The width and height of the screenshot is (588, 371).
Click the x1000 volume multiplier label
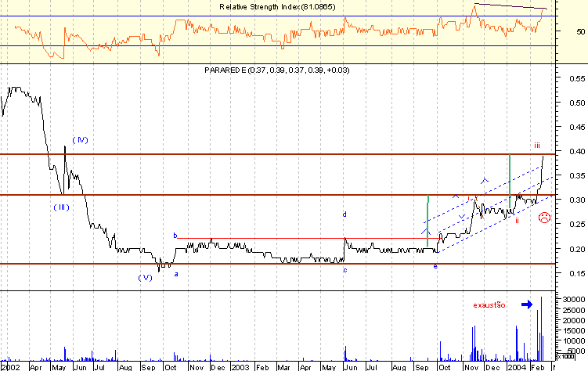566,356
